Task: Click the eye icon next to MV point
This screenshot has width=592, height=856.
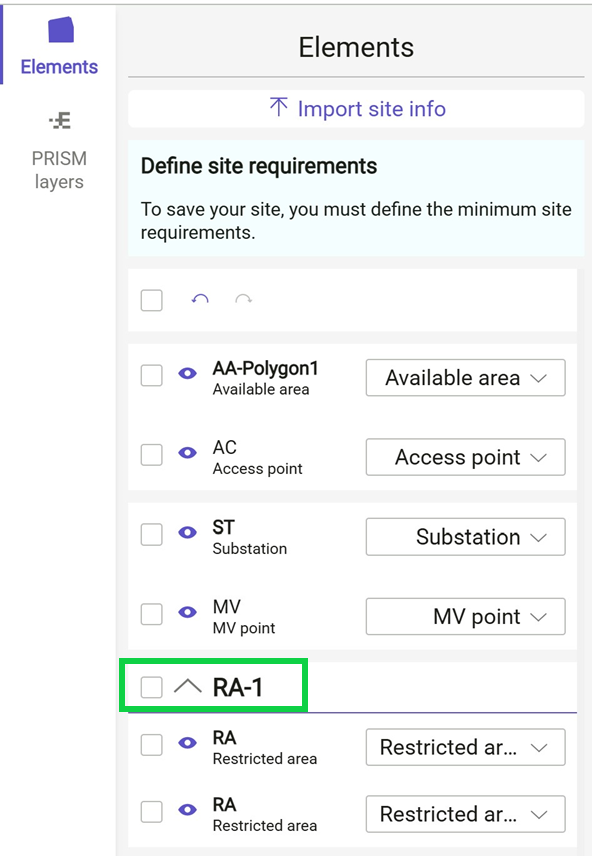Action: [x=186, y=614]
